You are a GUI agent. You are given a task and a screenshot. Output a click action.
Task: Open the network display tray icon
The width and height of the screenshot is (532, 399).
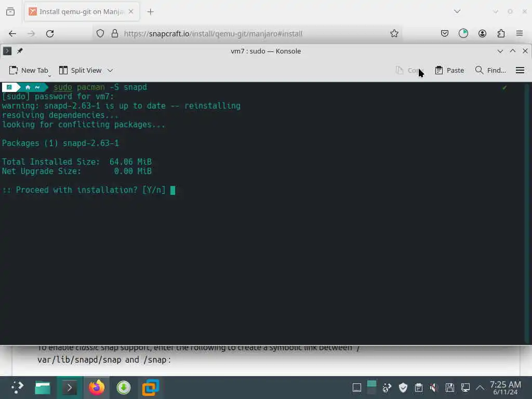tap(465, 388)
